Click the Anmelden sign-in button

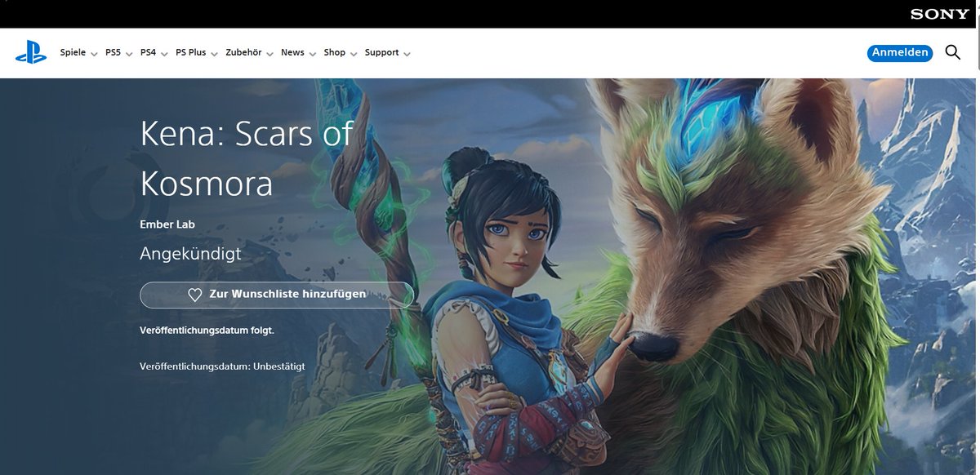pyautogui.click(x=900, y=52)
